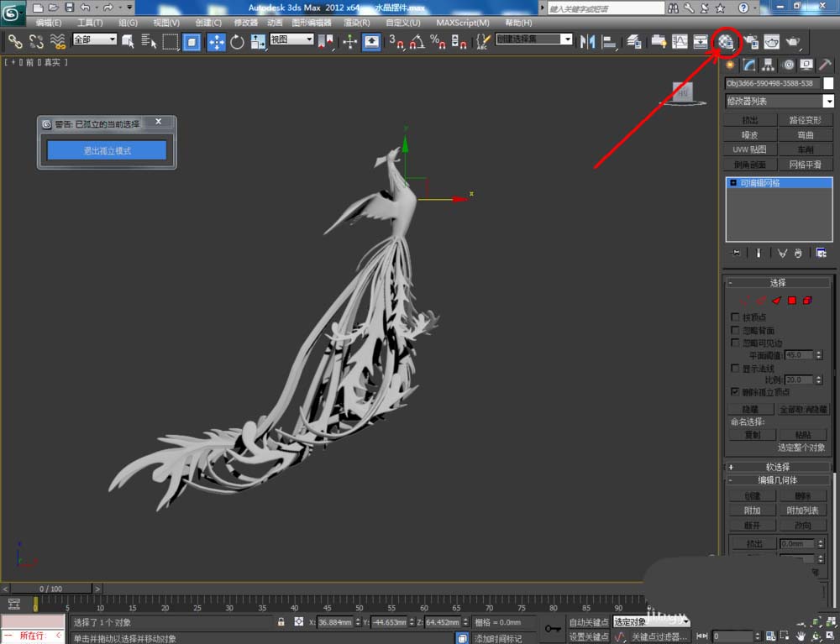
Task: Open the Render Setup icon
Action: pyautogui.click(x=751, y=42)
